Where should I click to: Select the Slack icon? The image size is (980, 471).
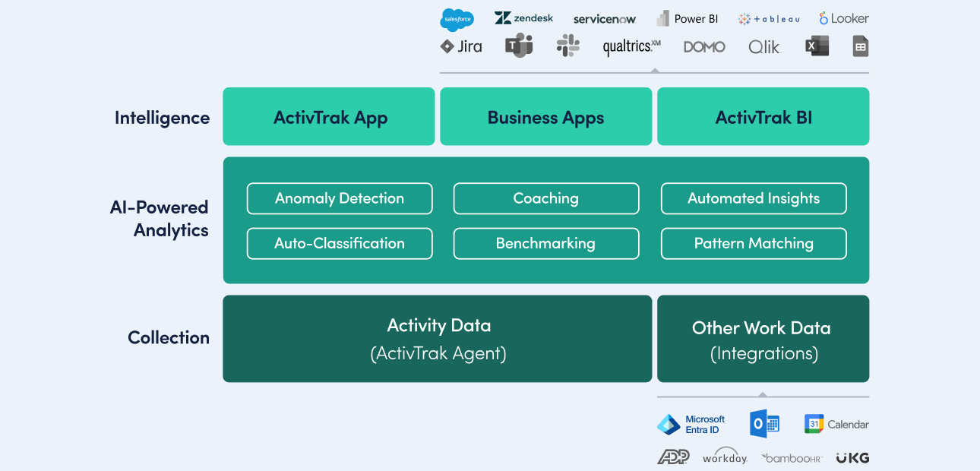click(567, 46)
